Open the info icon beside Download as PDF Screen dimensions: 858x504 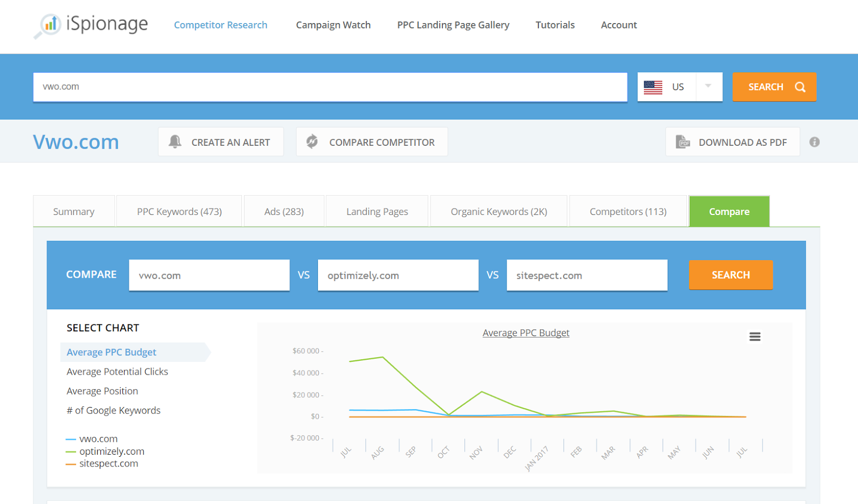pos(815,142)
